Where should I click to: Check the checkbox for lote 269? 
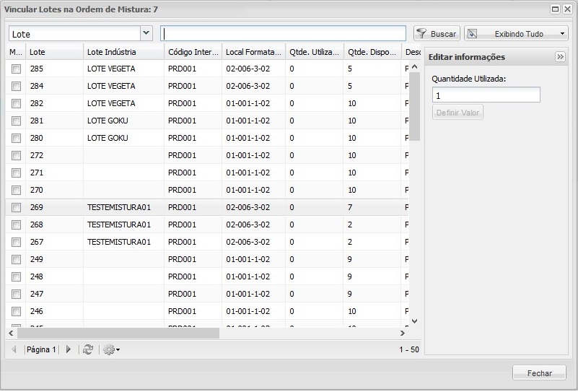pos(16,207)
